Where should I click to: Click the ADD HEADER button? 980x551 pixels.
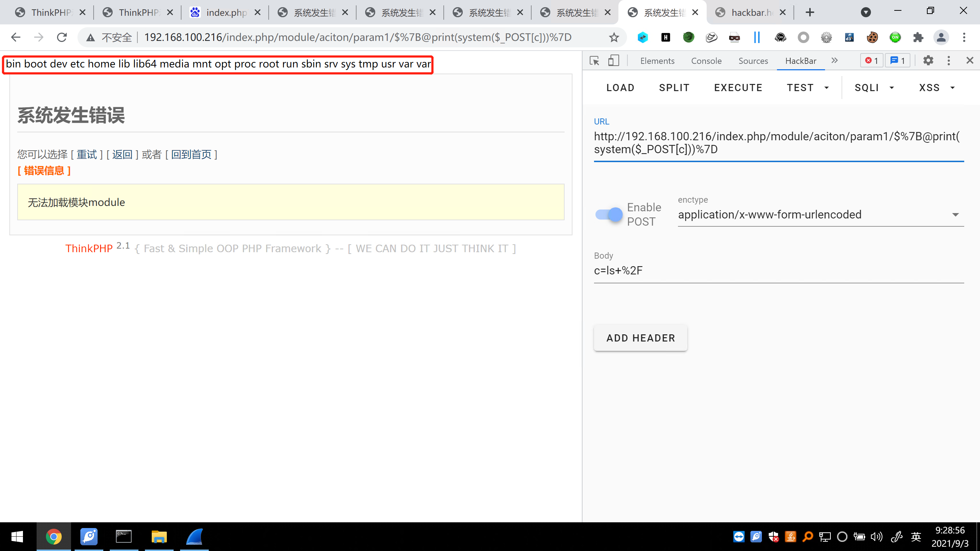641,338
